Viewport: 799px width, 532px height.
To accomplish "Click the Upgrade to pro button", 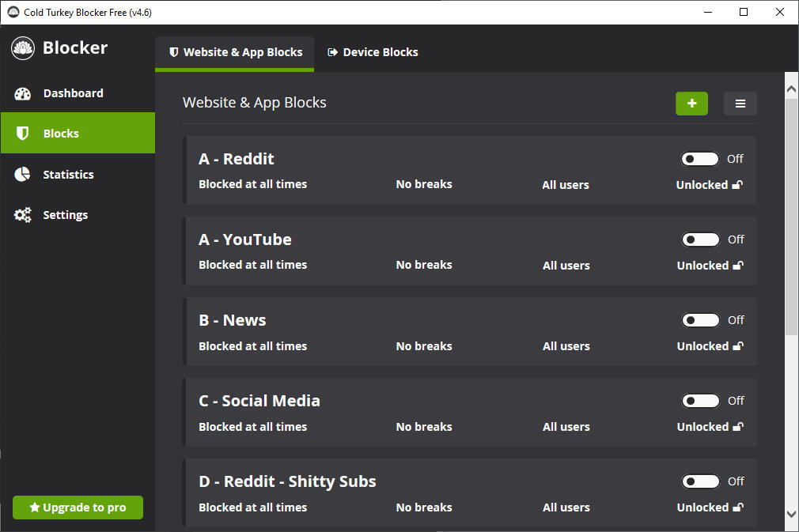I will click(78, 507).
